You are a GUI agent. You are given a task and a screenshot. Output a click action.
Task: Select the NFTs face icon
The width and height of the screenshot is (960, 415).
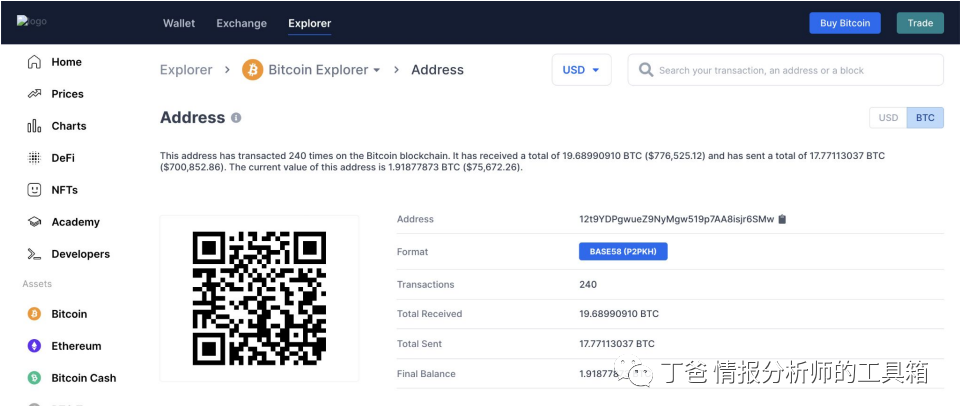coord(34,190)
